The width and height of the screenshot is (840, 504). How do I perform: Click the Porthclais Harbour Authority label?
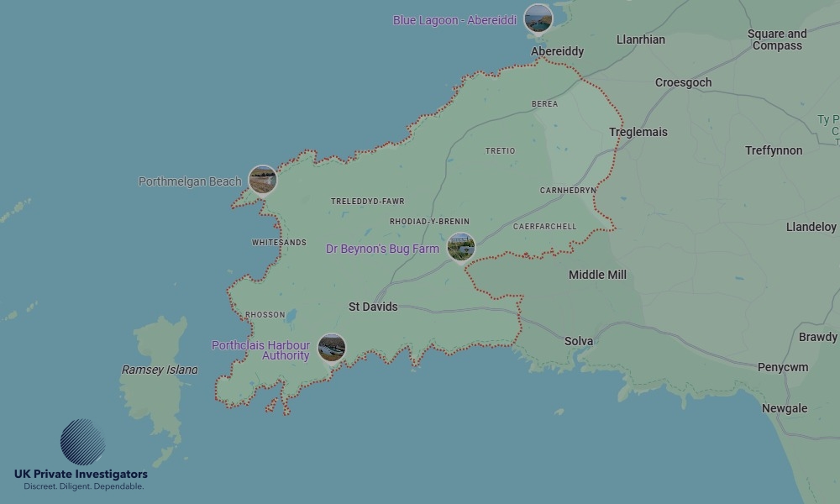(261, 350)
